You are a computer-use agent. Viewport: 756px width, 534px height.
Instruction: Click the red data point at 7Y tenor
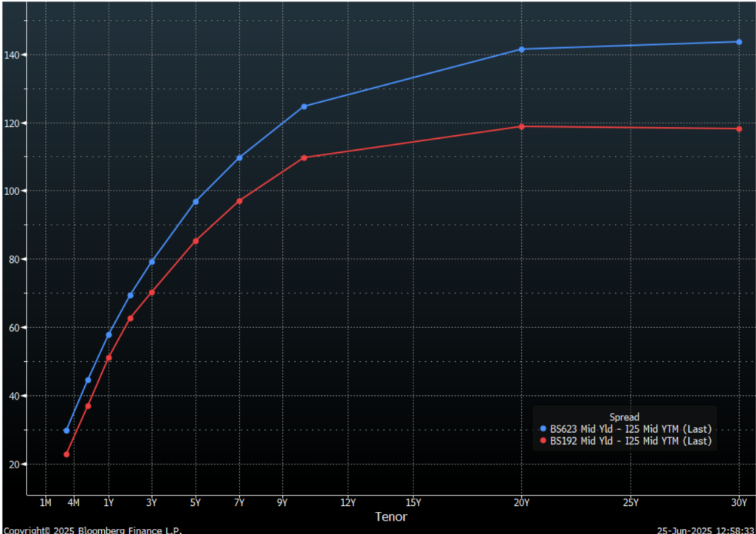pos(239,201)
